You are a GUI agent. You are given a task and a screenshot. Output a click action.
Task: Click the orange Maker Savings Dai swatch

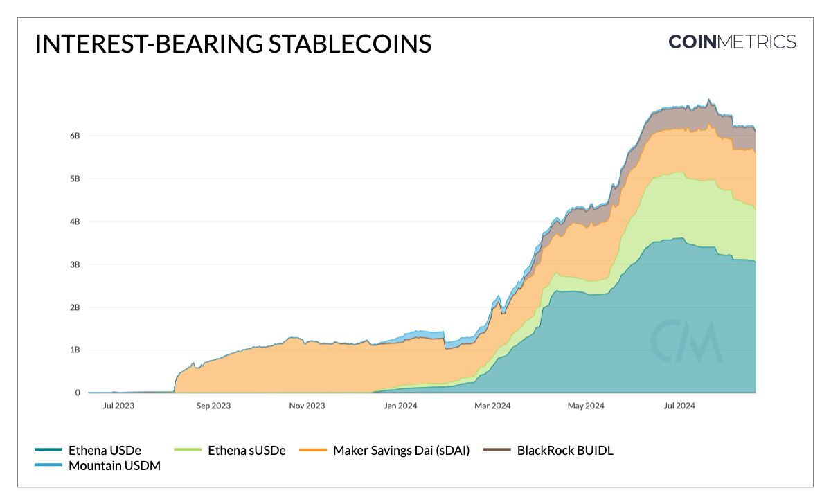point(313,451)
